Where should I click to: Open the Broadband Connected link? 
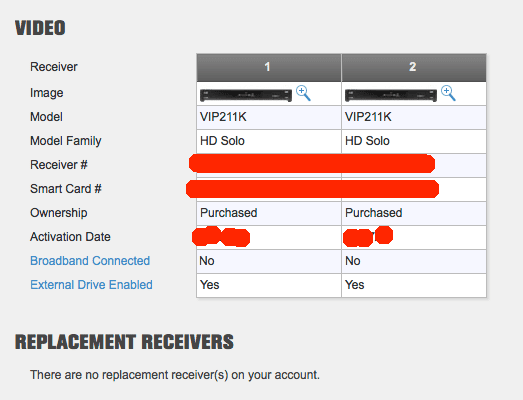point(90,261)
